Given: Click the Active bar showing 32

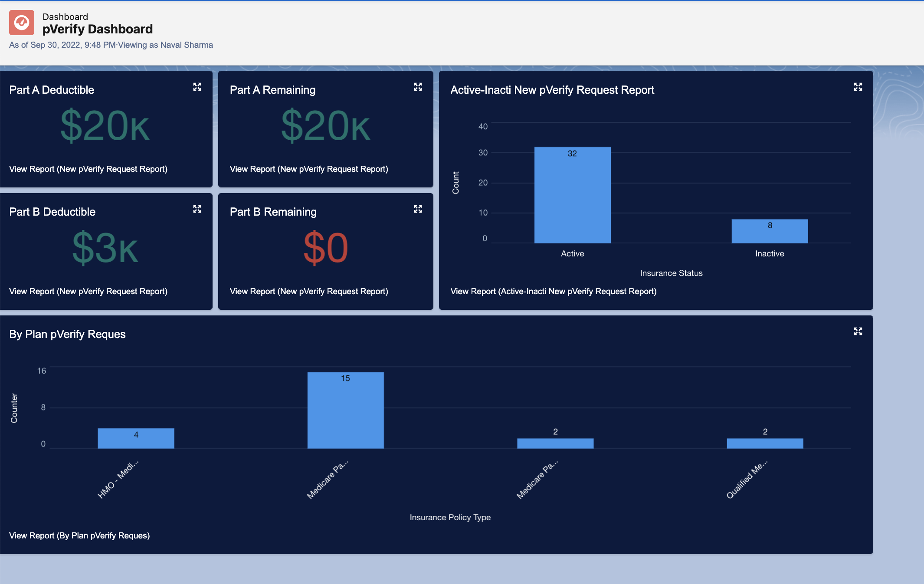Looking at the screenshot, I should 572,195.
